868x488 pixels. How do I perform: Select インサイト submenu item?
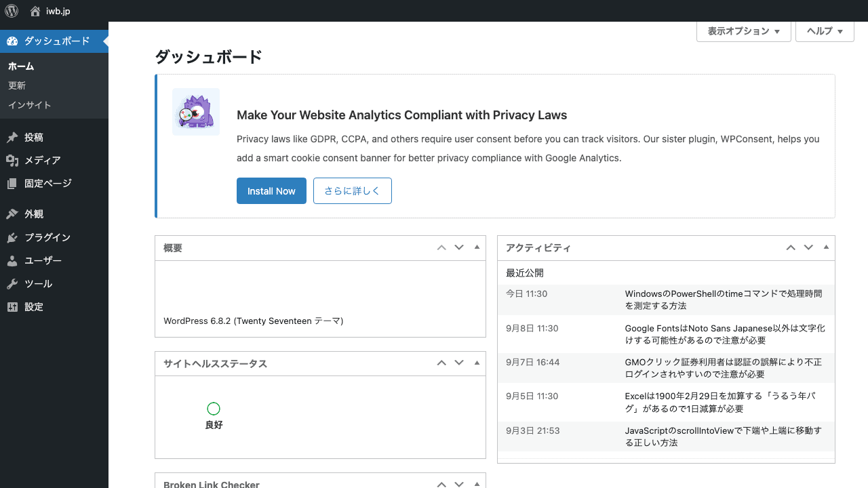[30, 105]
